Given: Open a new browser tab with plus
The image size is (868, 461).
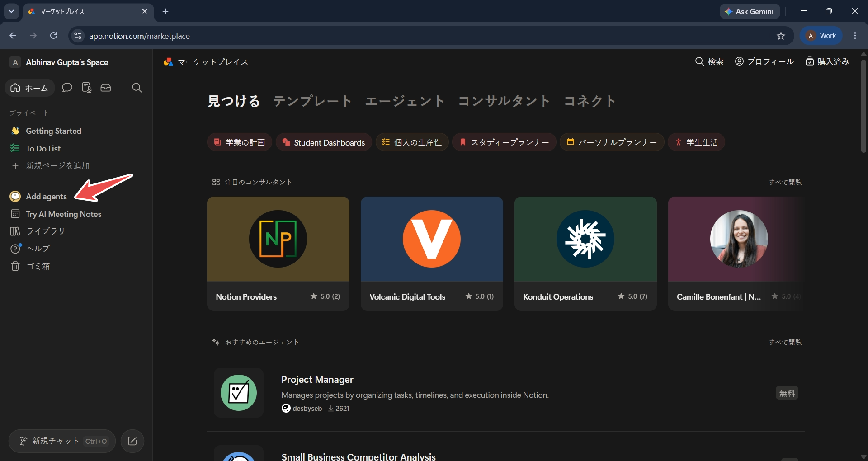Looking at the screenshot, I should [165, 11].
